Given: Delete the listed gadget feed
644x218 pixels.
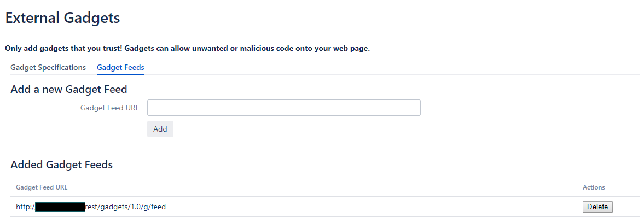Looking at the screenshot, I should 597,207.
